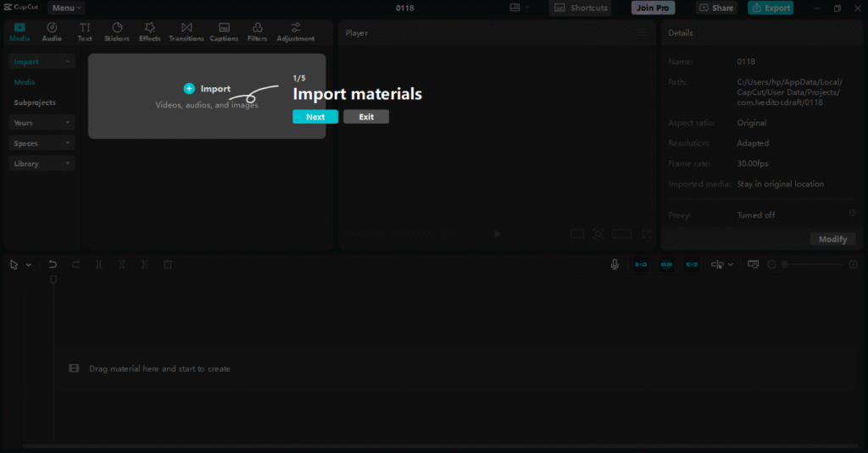This screenshot has width=868, height=453.
Task: Expand the Spaces section
Action: [42, 143]
